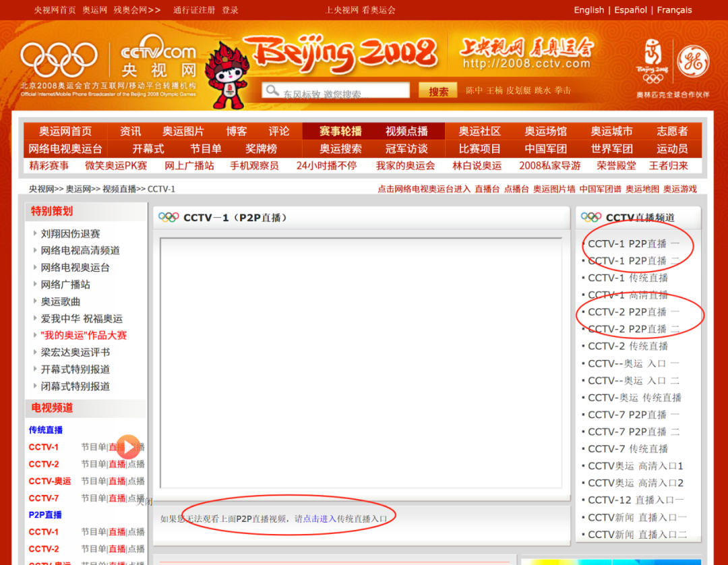Switch to 视频点播 in navigation bar
This screenshot has width=728, height=565.
pyautogui.click(x=406, y=131)
